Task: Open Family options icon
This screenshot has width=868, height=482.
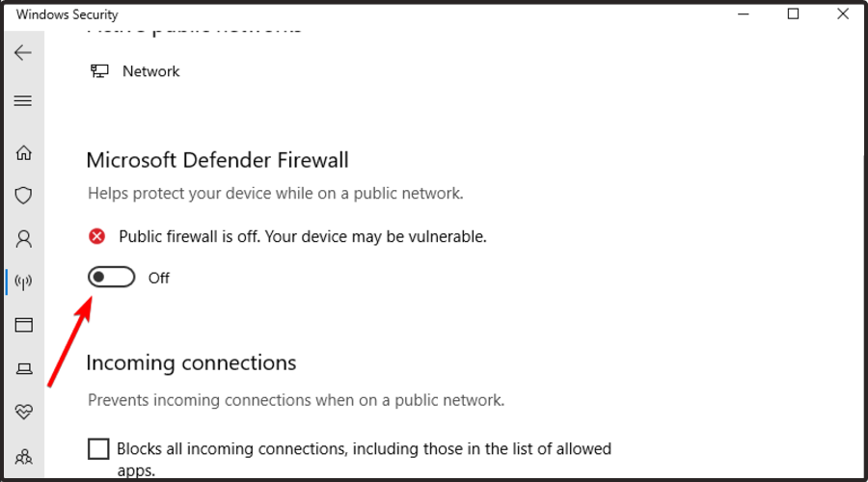Action: click(24, 455)
